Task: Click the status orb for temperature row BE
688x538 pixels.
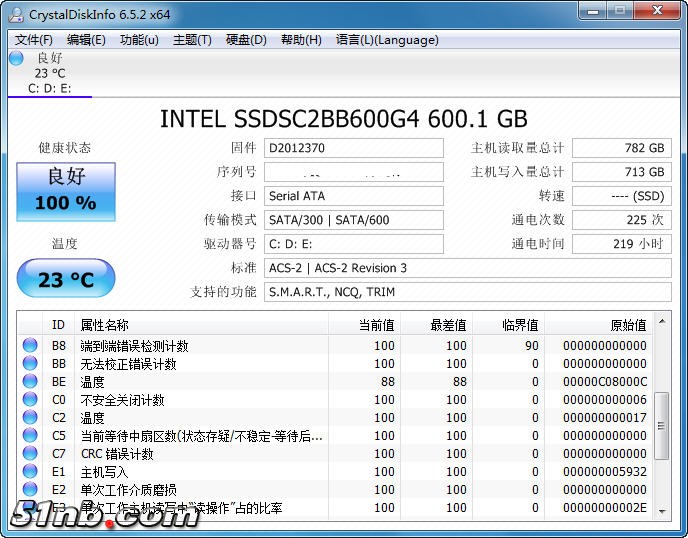Action: tap(30, 382)
